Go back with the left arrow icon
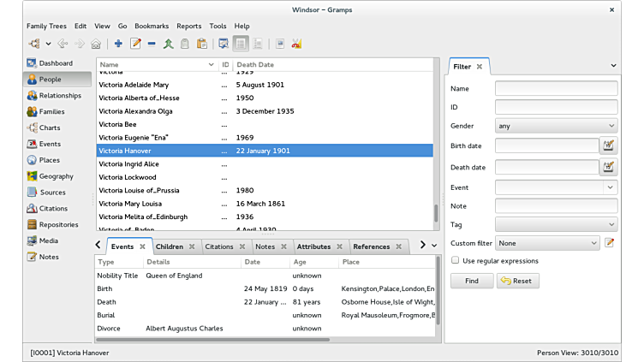The height and width of the screenshot is (362, 644). (63, 44)
